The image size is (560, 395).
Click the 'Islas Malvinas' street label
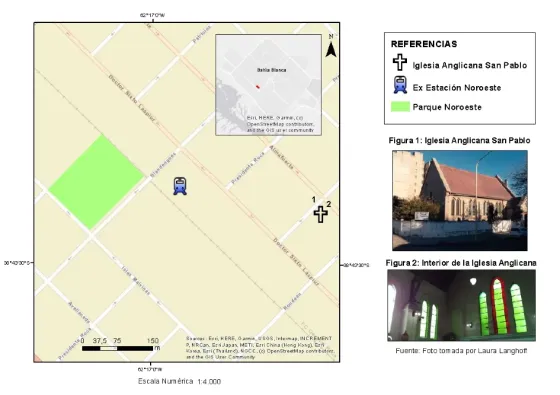136,280
